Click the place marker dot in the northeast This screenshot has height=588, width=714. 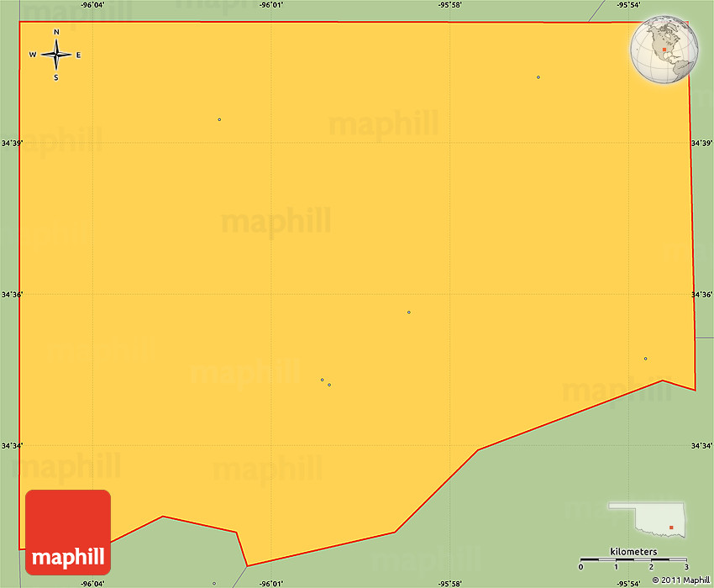tap(538, 77)
